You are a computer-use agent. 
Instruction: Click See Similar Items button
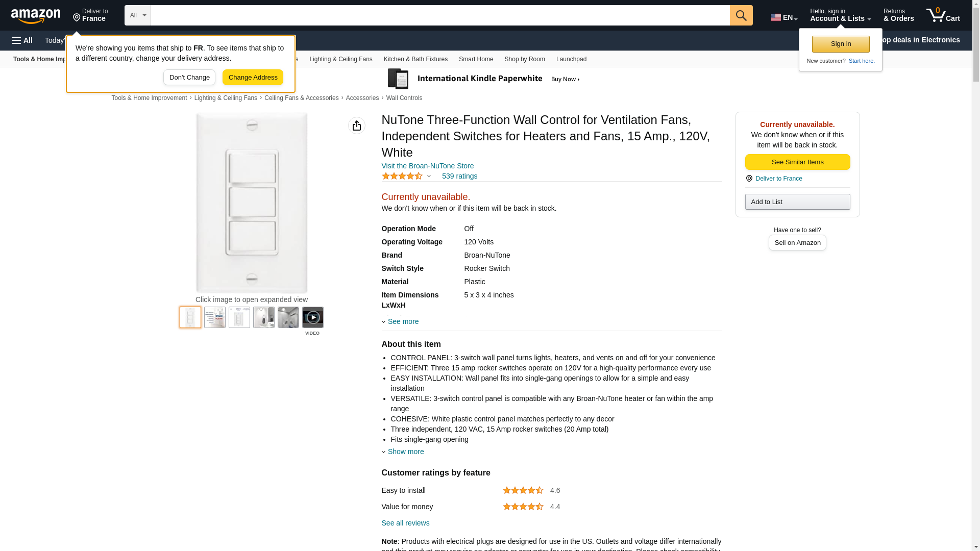click(797, 162)
